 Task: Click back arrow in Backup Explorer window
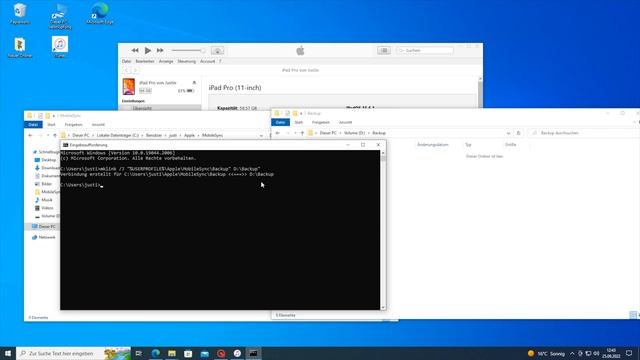pyautogui.click(x=278, y=133)
